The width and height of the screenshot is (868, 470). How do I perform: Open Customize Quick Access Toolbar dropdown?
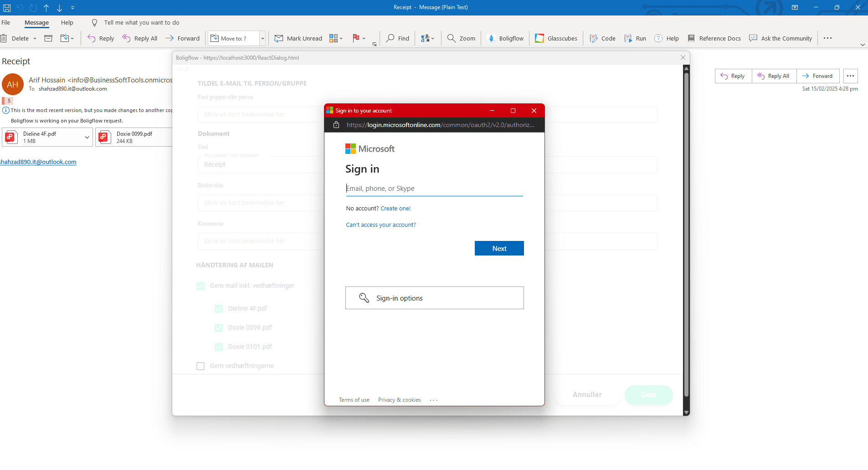(73, 8)
